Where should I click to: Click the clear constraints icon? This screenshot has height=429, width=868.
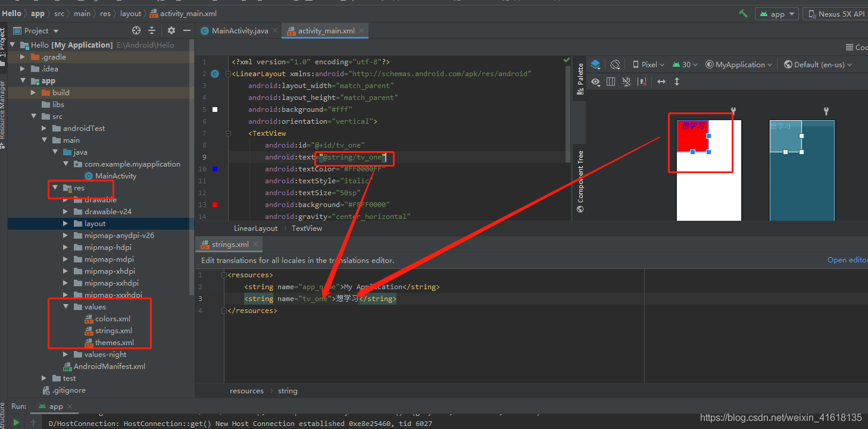click(x=642, y=82)
